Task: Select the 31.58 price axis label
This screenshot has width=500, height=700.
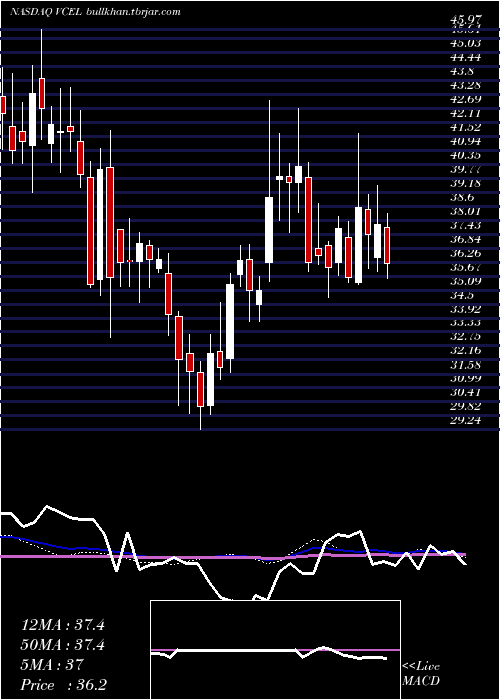Action: click(466, 365)
